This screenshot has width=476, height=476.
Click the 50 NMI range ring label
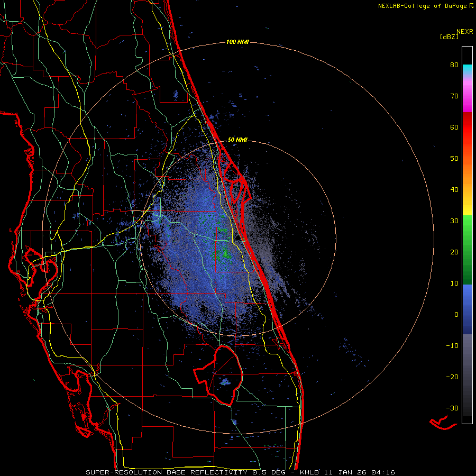[237, 140]
